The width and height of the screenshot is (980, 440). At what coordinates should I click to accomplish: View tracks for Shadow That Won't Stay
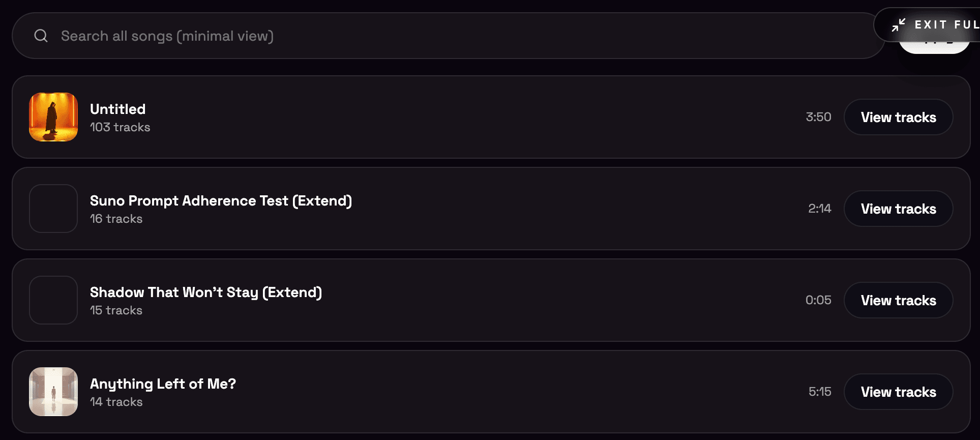coord(898,300)
